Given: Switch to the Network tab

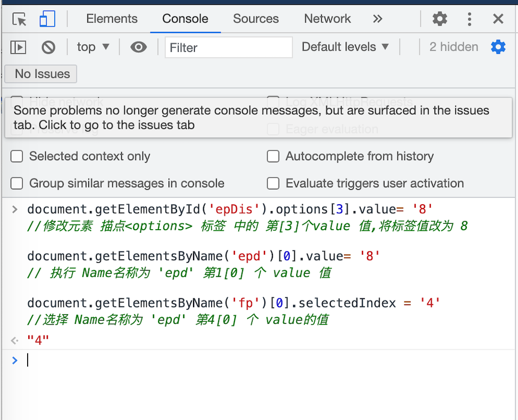Looking at the screenshot, I should coord(327,19).
